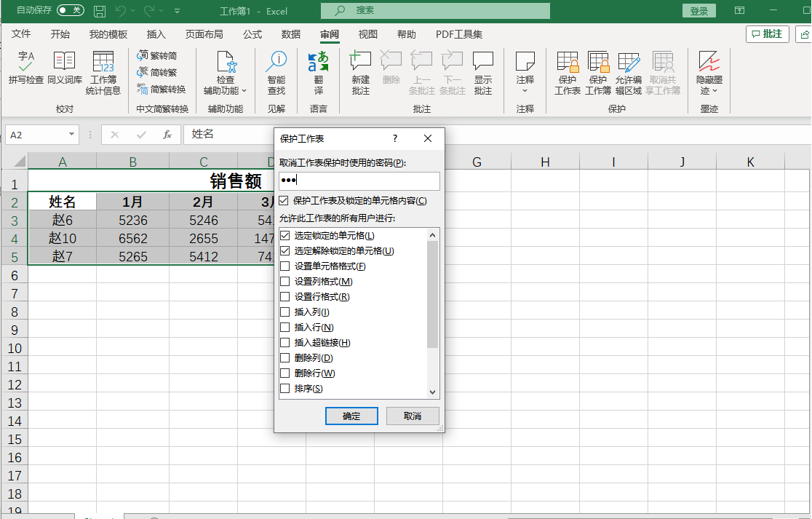Click the password input field

(x=359, y=181)
